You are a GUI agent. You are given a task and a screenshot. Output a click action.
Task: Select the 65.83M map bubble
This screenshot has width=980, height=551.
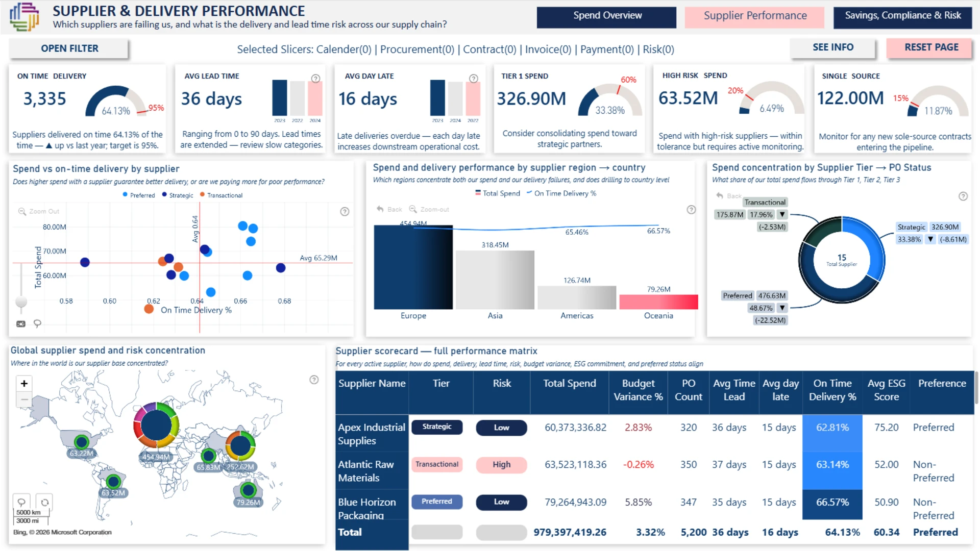click(208, 456)
